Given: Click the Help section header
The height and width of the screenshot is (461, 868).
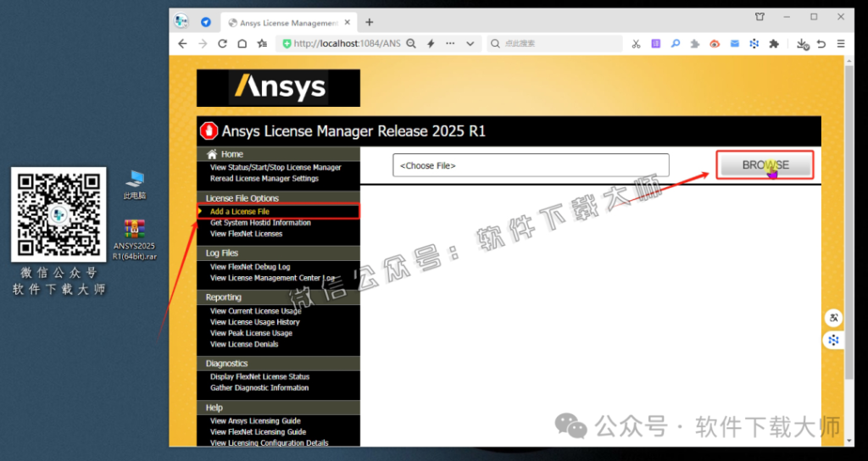Looking at the screenshot, I should coord(278,408).
